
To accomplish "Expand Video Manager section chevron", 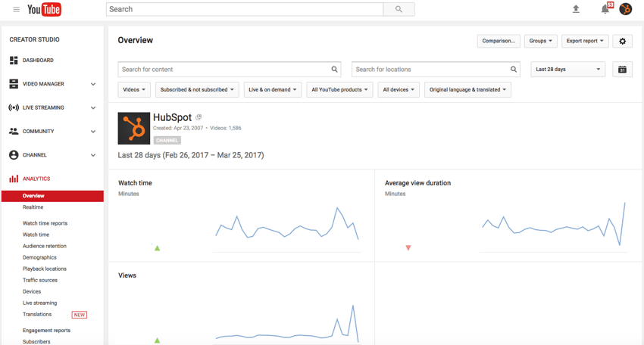I will click(x=93, y=84).
